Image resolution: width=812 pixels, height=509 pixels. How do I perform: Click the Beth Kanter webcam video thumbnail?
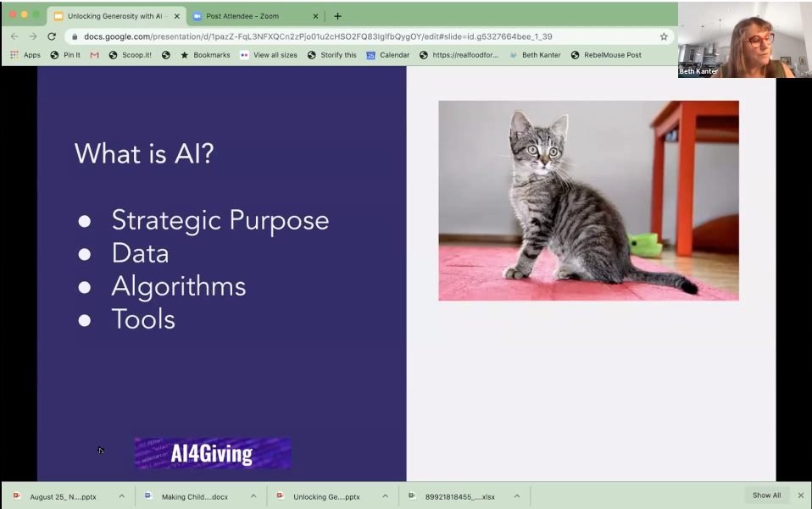745,39
